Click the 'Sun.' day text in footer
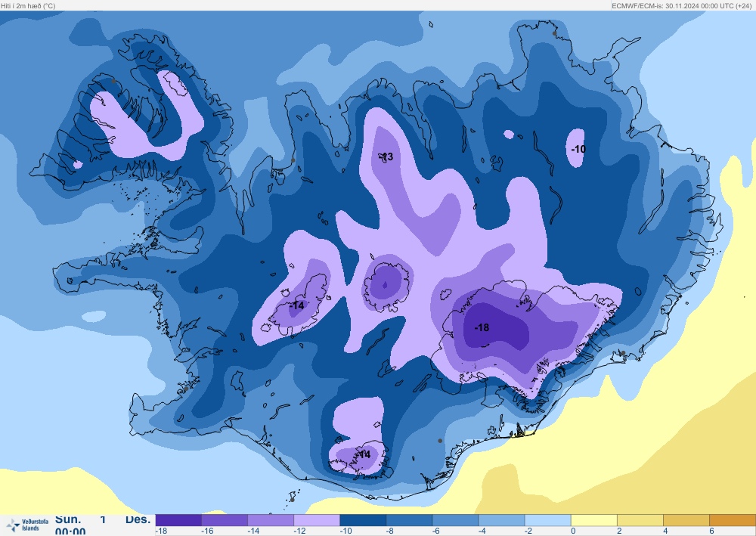756x536 pixels. click(68, 519)
